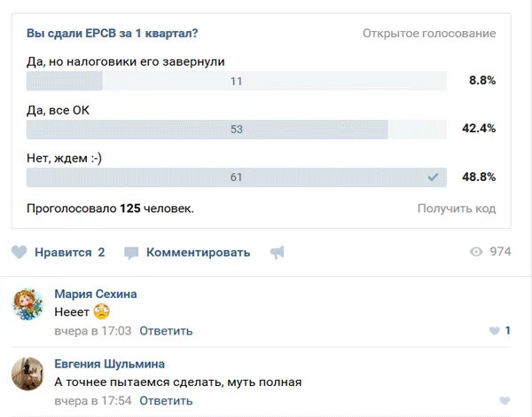Open poll title 'Вы сдали ЕРСВ за 1 квартал?'
Viewport: 532px width, 417px height.
pyautogui.click(x=113, y=34)
